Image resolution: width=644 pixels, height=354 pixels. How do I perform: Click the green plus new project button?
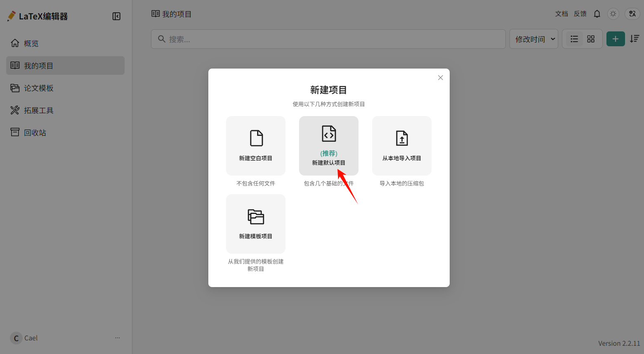(x=615, y=39)
